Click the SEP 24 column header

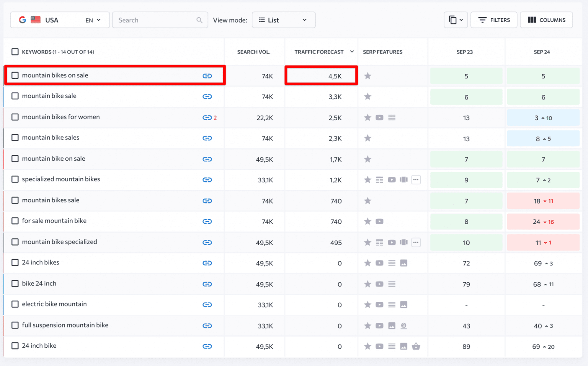(x=542, y=52)
